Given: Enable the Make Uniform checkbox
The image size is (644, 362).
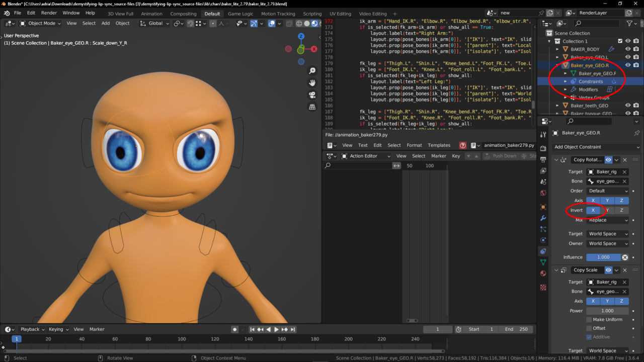Looking at the screenshot, I should [589, 320].
